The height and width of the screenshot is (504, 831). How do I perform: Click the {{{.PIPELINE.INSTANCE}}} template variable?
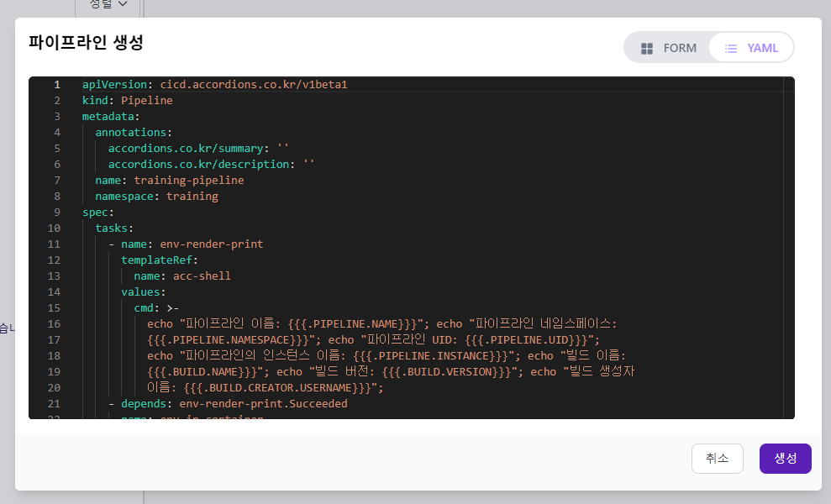tap(431, 355)
